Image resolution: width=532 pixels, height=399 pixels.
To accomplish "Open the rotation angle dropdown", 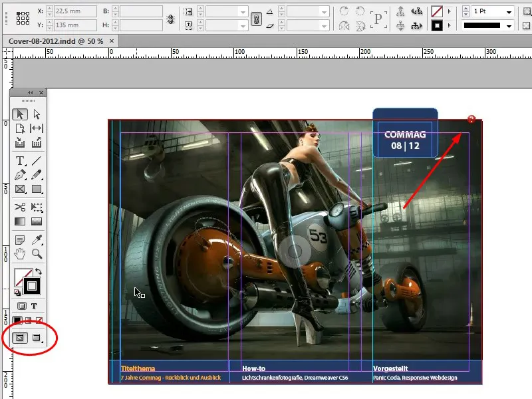I will tap(325, 12).
